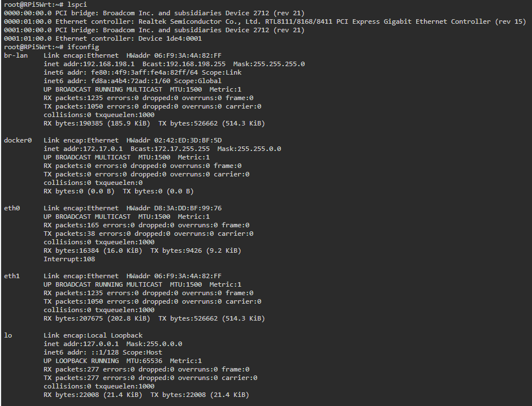Select the eth0 interface name
The image size is (532, 406).
tap(12, 209)
